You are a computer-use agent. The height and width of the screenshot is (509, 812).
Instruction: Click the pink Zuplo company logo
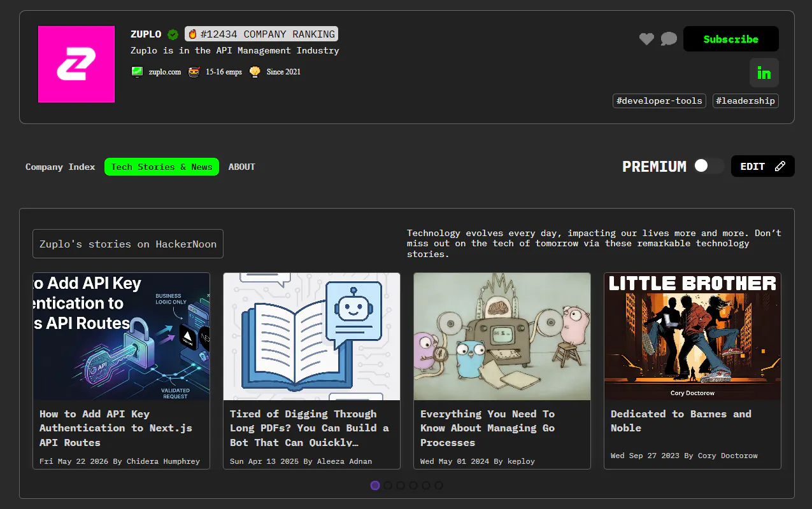76,64
